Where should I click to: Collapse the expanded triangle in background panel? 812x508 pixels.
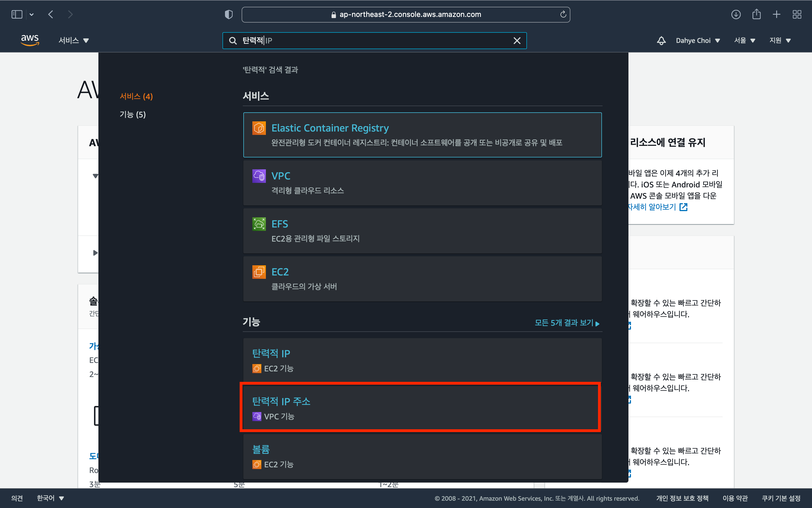[x=95, y=176]
